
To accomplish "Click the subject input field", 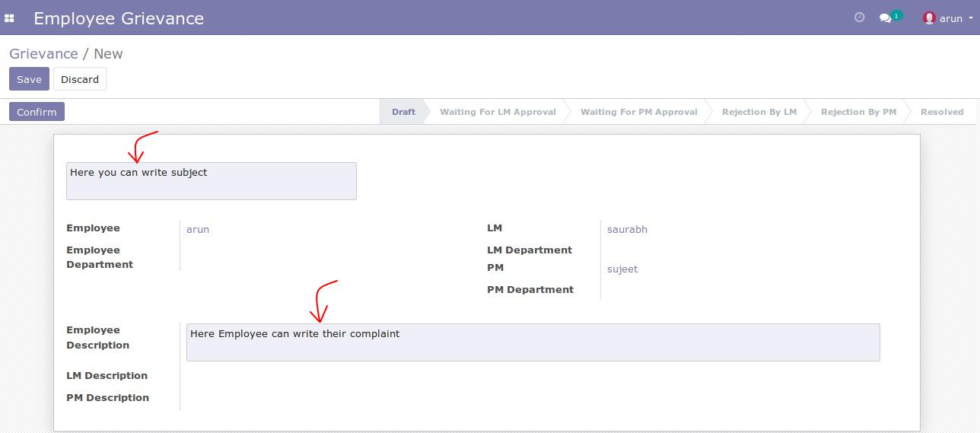I will pyautogui.click(x=212, y=181).
